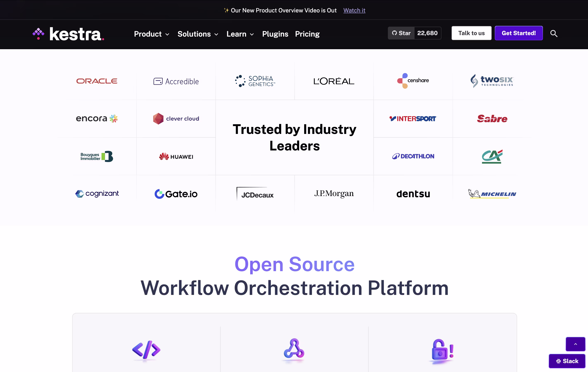Expand the Product dropdown menu

tap(151, 34)
